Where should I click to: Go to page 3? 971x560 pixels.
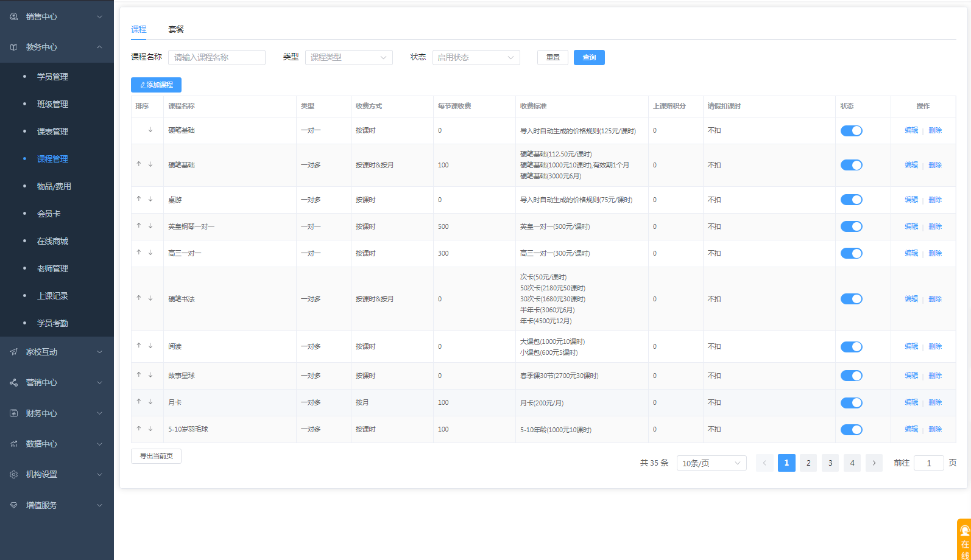tap(830, 463)
